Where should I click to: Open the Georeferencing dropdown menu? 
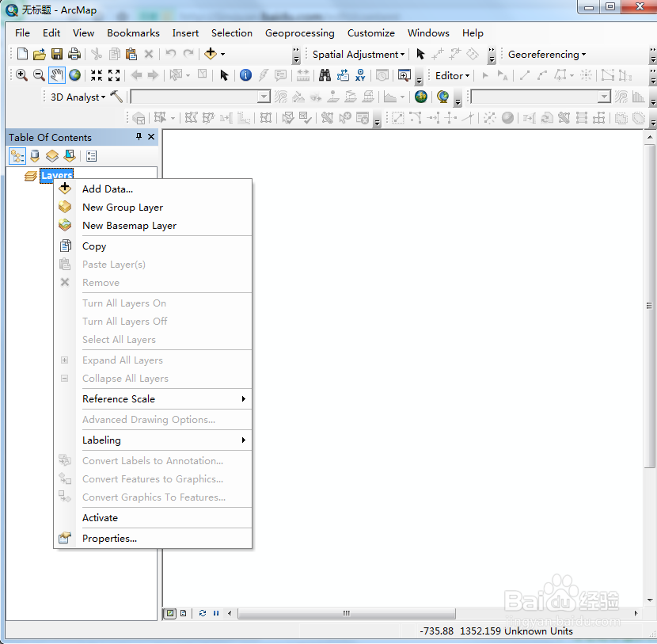tap(547, 55)
